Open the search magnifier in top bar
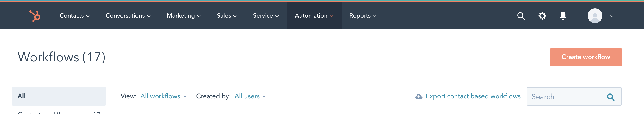The height and width of the screenshot is (114, 644). [x=521, y=16]
